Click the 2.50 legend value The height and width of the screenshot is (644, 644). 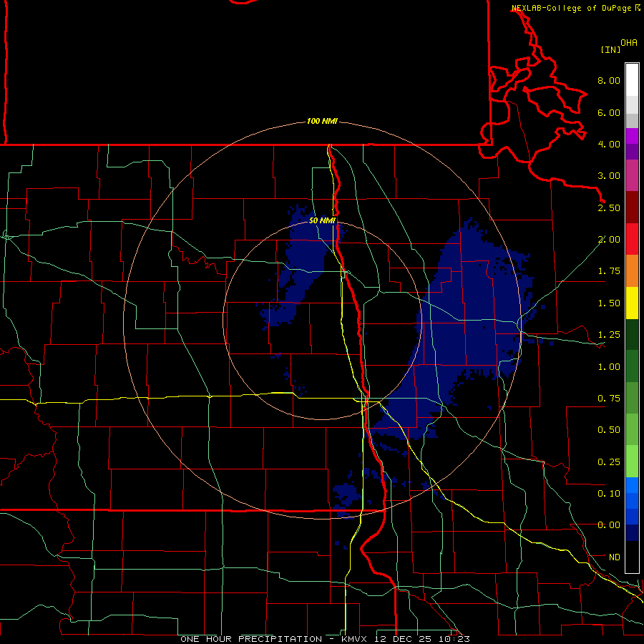(x=609, y=208)
